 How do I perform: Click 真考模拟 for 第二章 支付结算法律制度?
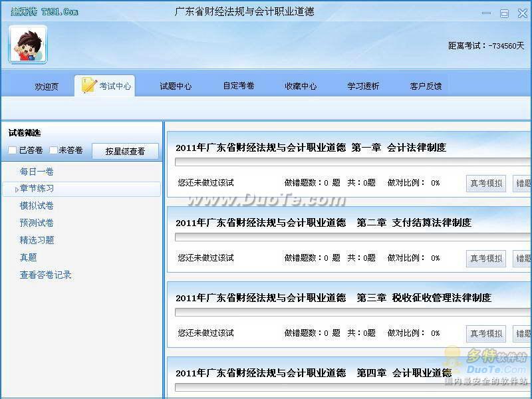[x=486, y=259]
